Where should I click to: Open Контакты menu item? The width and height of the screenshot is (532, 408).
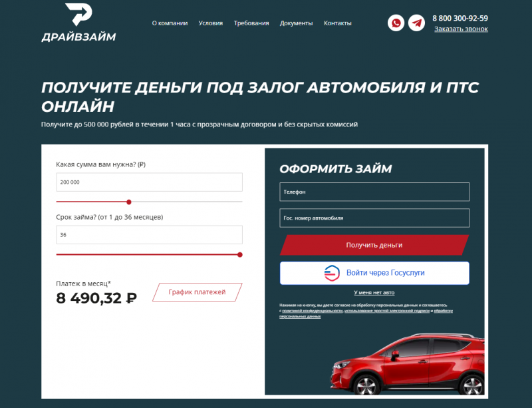(x=338, y=23)
